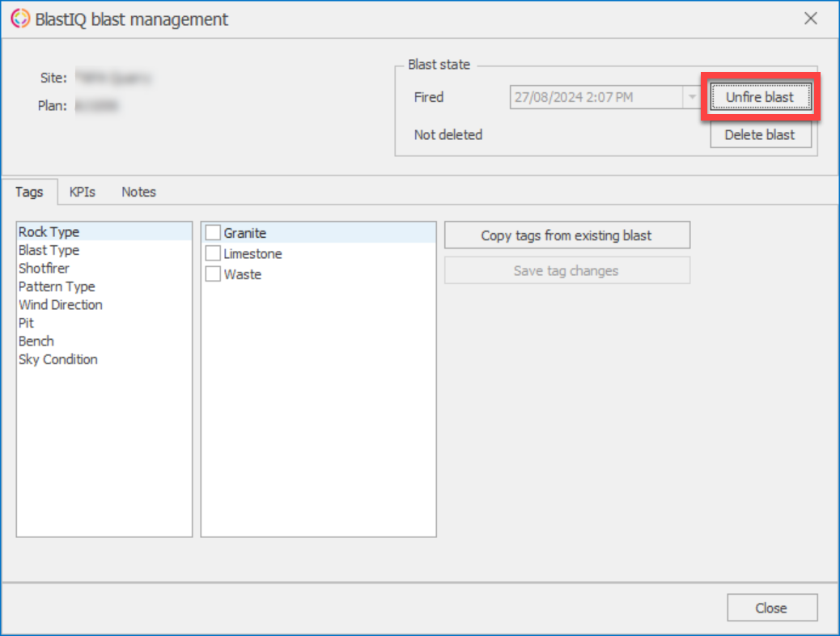Enable the Limestone checkbox
The height and width of the screenshot is (636, 840).
coord(213,253)
